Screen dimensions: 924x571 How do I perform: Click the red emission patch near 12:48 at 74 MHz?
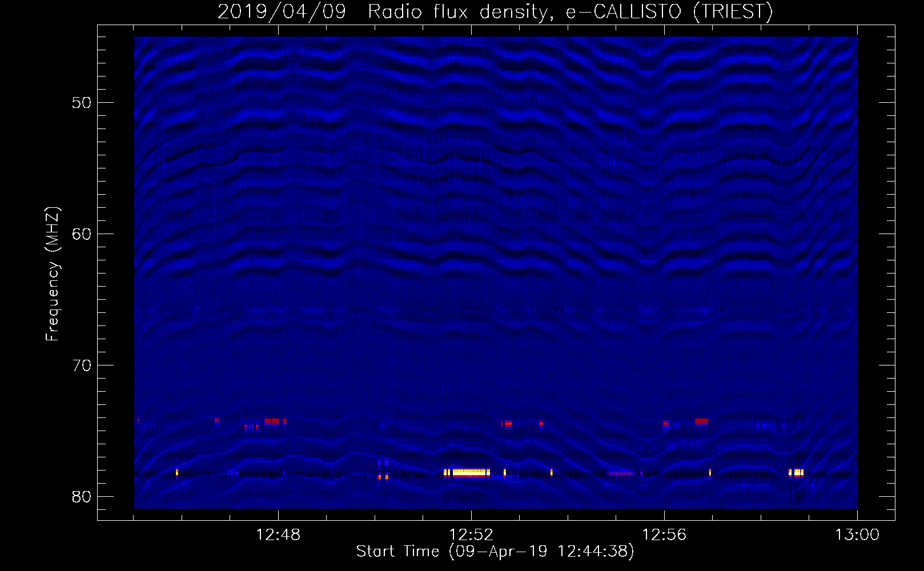[275, 421]
